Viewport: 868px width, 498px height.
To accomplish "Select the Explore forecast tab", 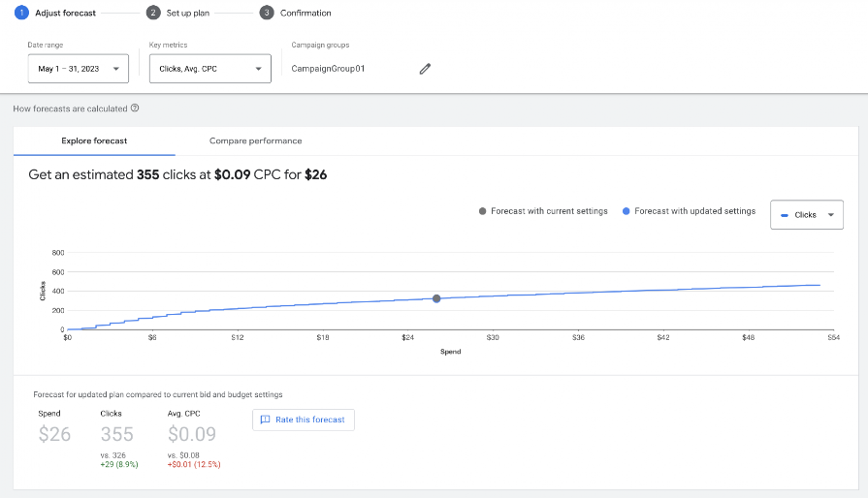I will point(94,140).
